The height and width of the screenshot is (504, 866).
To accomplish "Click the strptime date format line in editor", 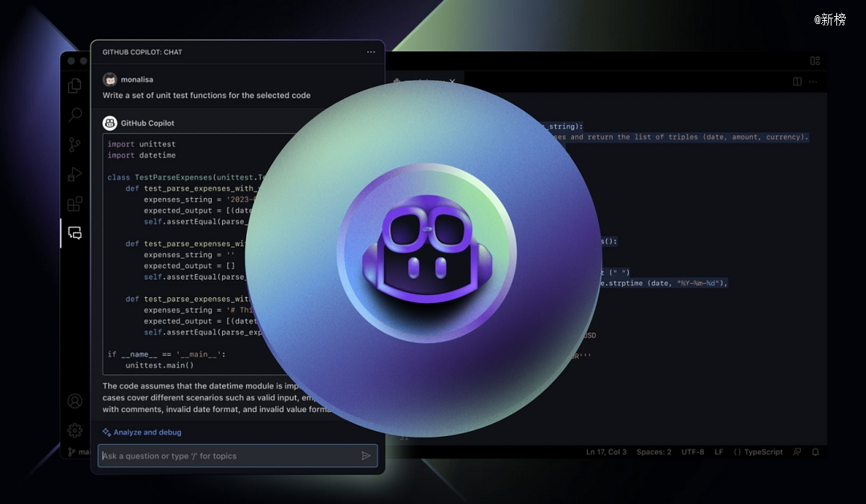I will click(664, 283).
